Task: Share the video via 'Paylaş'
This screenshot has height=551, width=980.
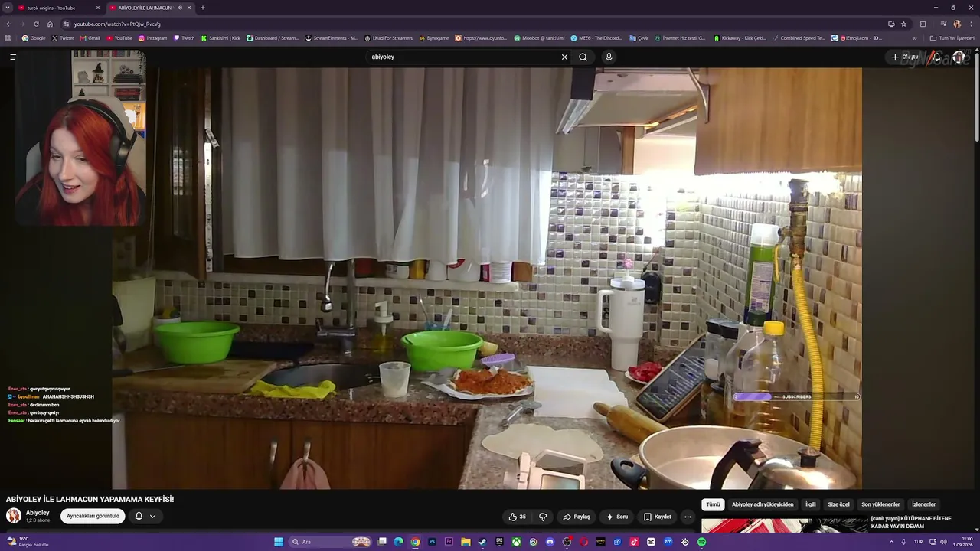Action: [x=577, y=517]
